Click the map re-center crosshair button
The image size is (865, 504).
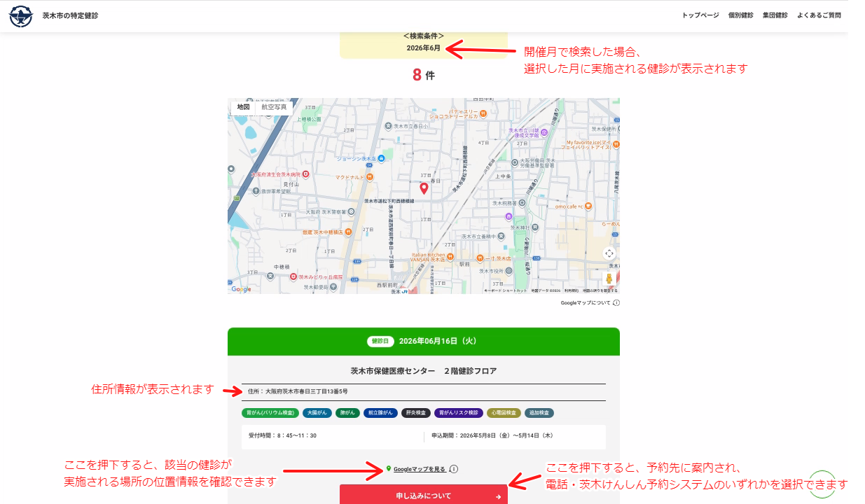[x=609, y=253]
